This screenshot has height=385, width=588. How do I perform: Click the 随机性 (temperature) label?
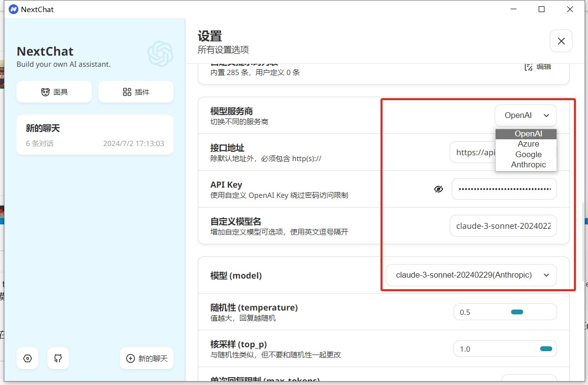(254, 308)
